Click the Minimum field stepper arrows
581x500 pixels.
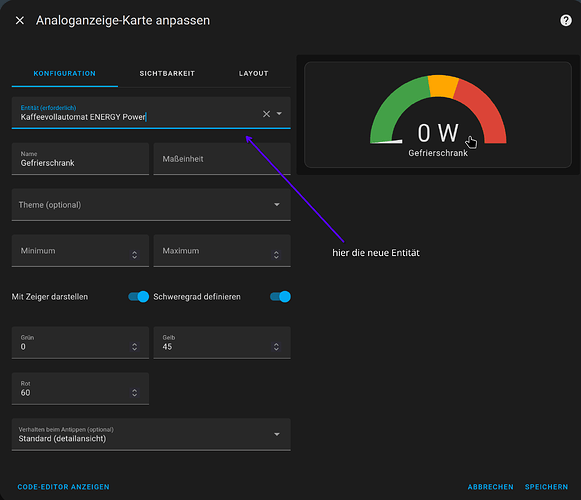click(135, 255)
